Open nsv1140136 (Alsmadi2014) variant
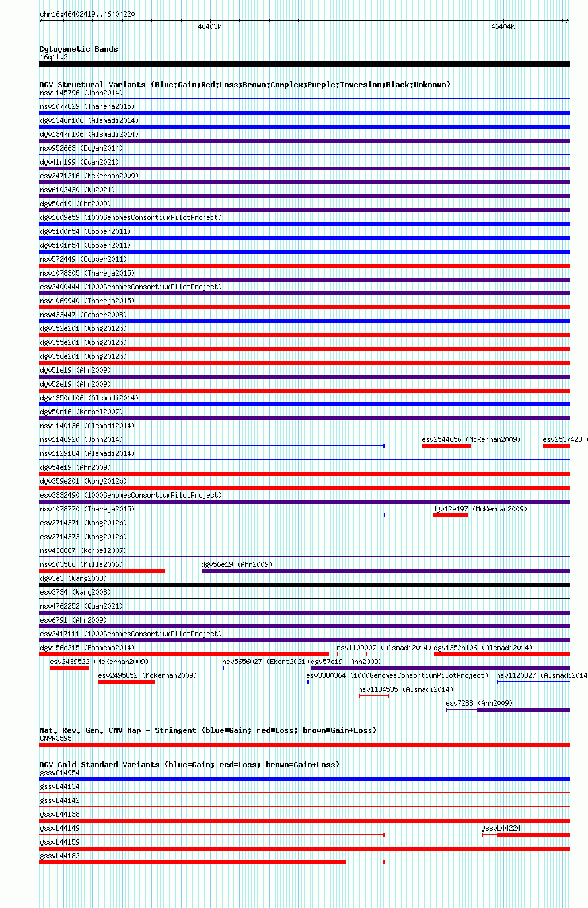Screen dimensions: 588x908 pyautogui.click(x=87, y=426)
